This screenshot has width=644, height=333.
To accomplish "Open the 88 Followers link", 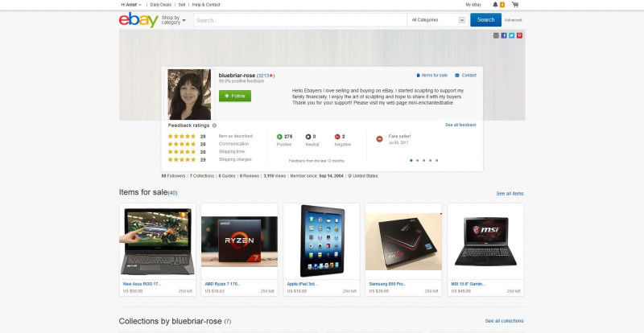I will [x=173, y=176].
